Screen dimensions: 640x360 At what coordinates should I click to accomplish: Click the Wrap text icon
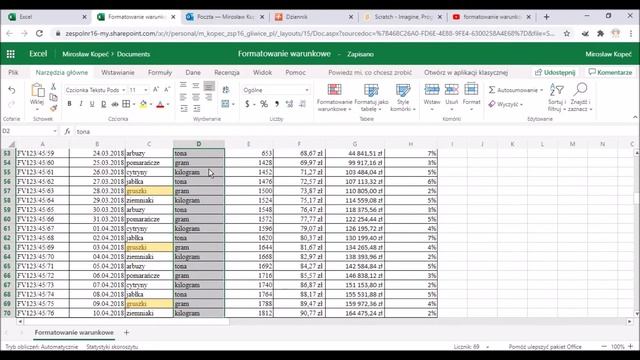point(226,90)
